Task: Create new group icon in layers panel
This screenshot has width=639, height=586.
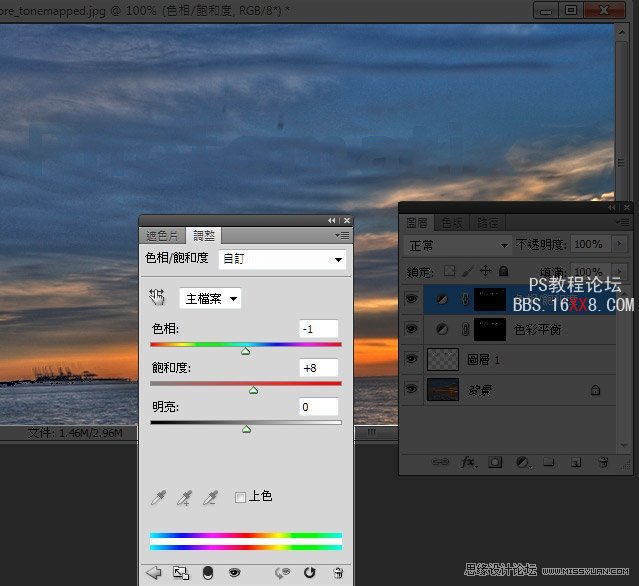Action: tap(549, 462)
